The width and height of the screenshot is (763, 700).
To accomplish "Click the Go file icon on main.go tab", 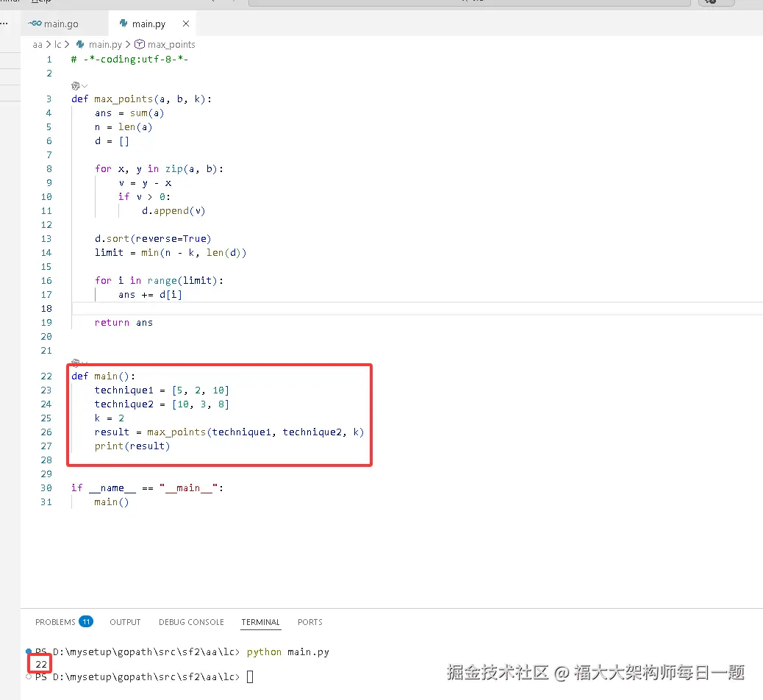I will coord(35,24).
